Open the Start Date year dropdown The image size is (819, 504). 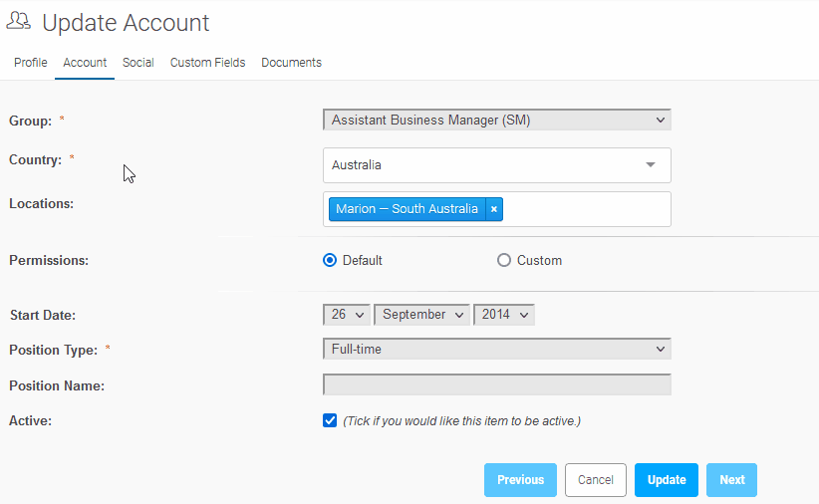(503, 315)
